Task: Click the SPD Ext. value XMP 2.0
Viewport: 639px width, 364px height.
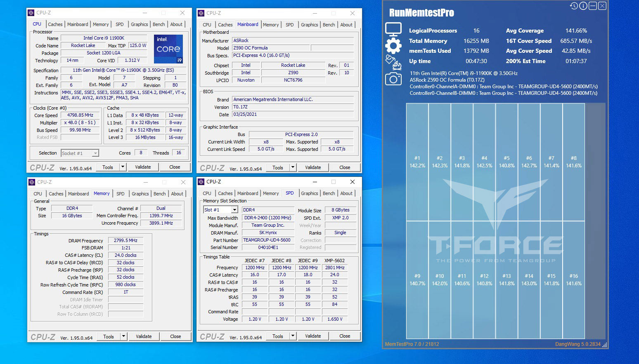Action: point(340,218)
